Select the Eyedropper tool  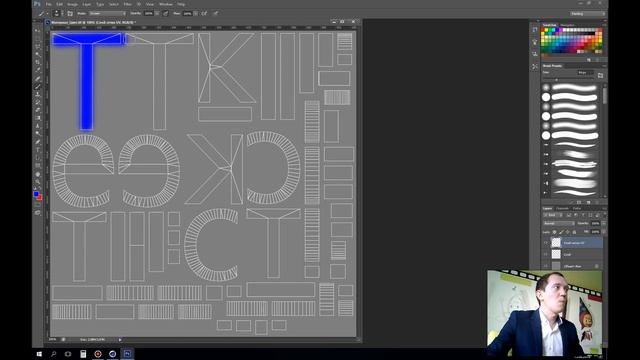38,70
